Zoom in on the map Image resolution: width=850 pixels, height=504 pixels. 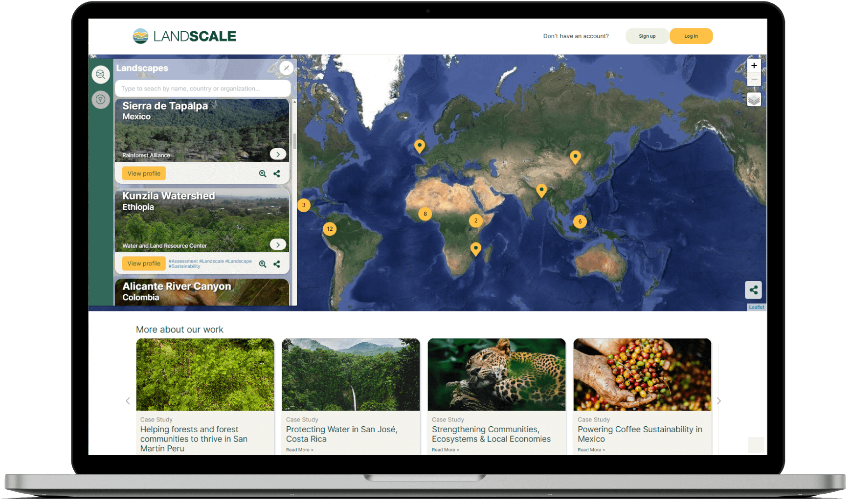pos(754,66)
